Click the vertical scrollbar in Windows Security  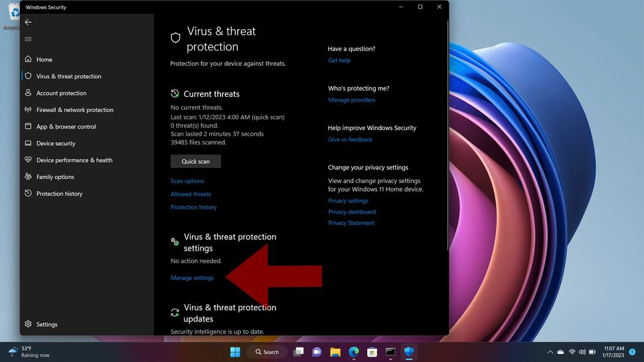click(x=447, y=135)
